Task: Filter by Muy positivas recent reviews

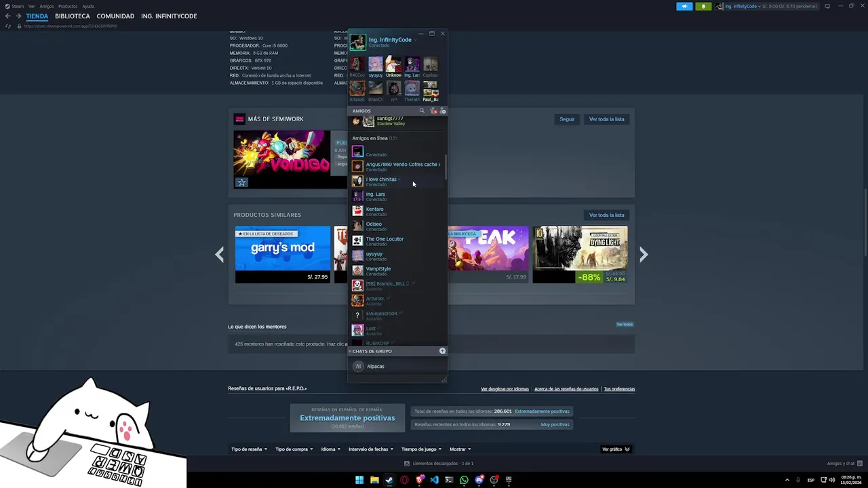Action: pyautogui.click(x=555, y=424)
